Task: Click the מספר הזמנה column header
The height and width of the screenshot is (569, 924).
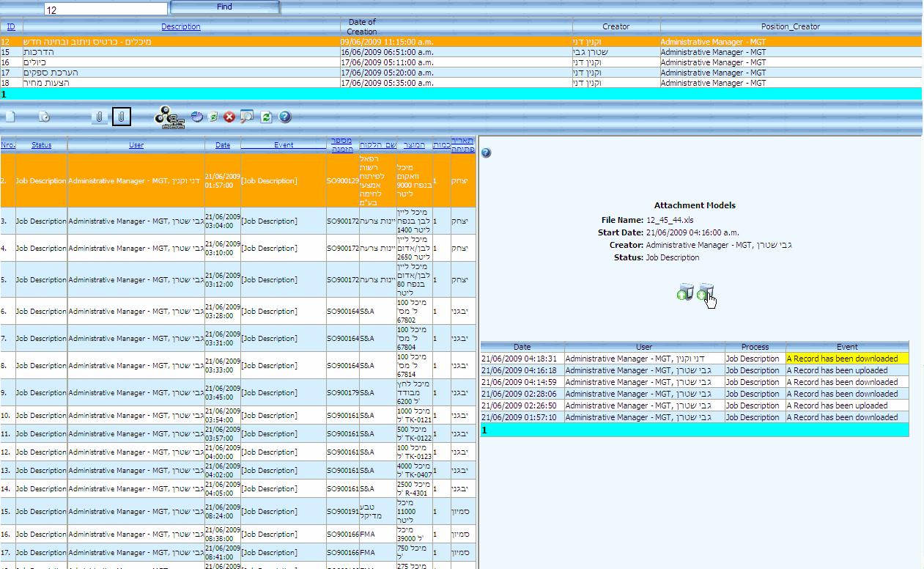Action: click(x=342, y=144)
